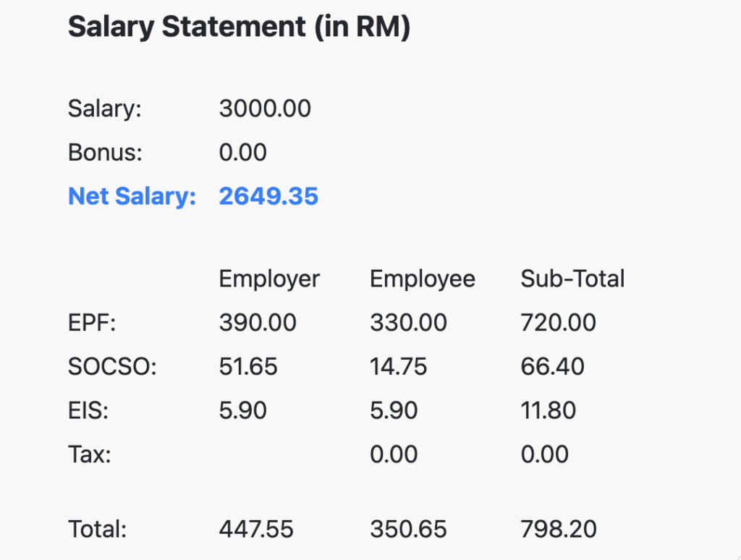Click the Sub-Total column header

(x=572, y=279)
